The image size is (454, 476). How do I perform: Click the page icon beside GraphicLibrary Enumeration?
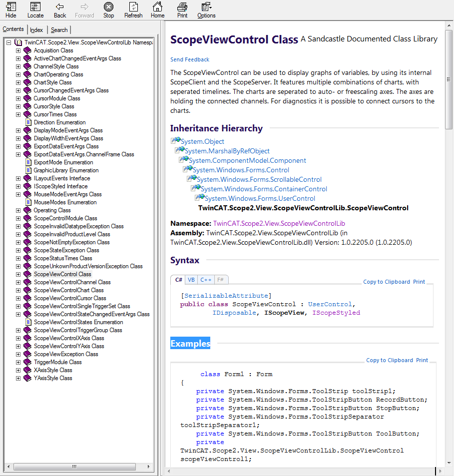(x=28, y=170)
